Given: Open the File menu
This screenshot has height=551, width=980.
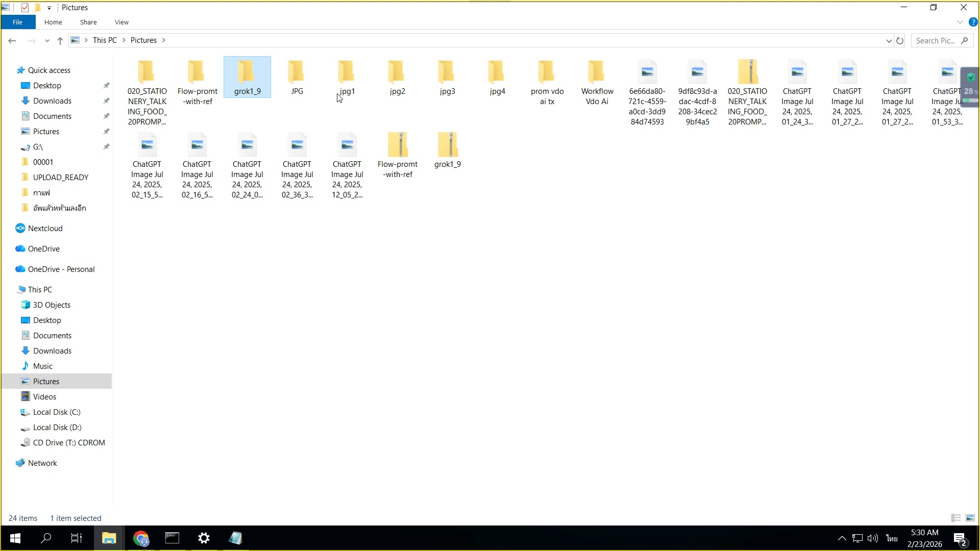Looking at the screenshot, I should click(17, 22).
